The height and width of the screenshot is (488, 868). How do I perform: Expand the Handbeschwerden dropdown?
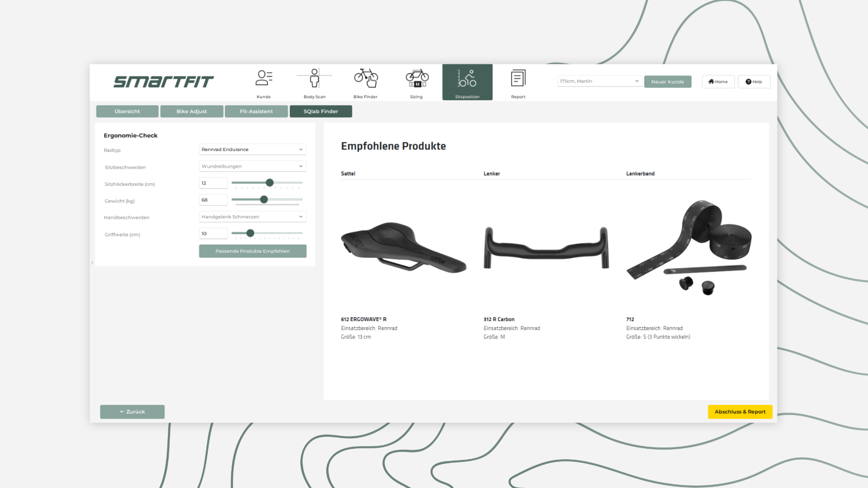pos(252,217)
